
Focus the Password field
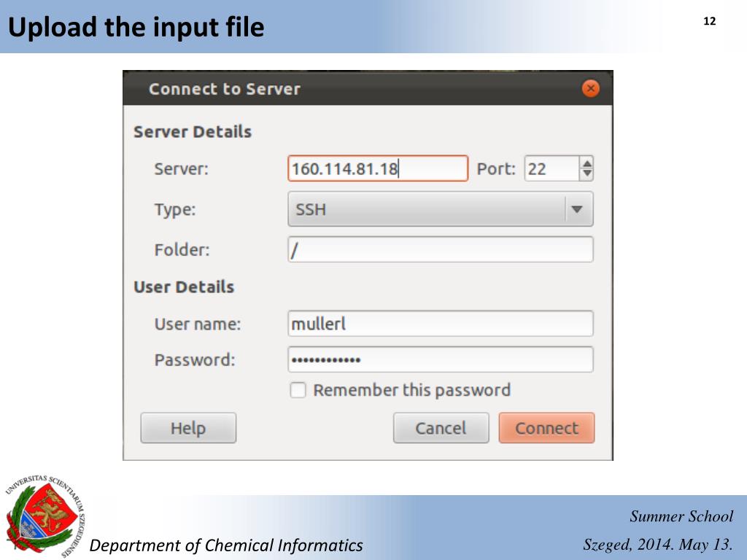tap(440, 359)
